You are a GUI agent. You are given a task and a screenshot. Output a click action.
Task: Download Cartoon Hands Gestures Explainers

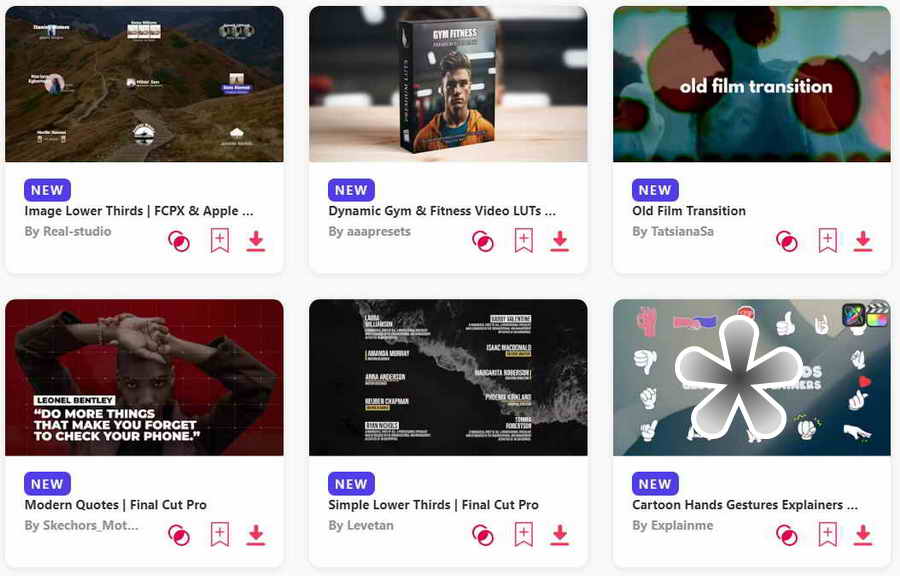click(863, 535)
